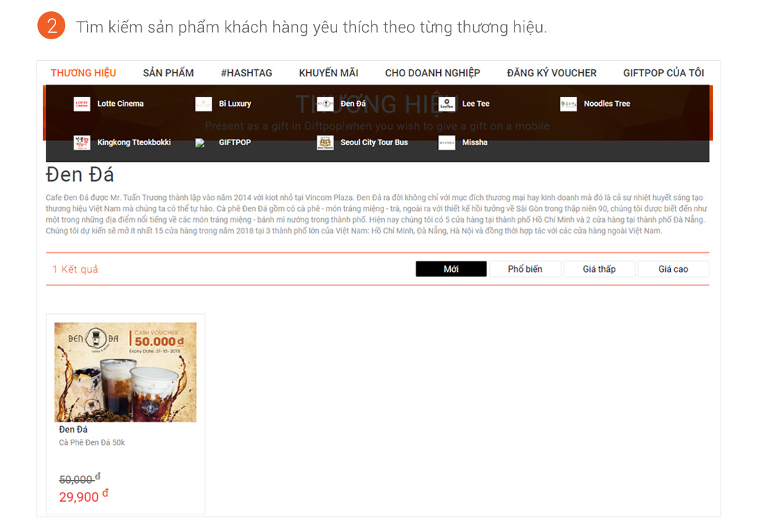Choose Noodles Tree brand link

(x=607, y=103)
